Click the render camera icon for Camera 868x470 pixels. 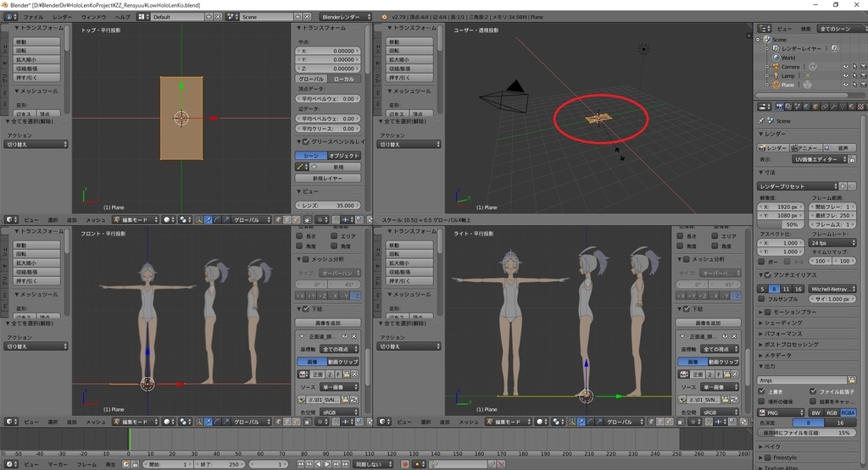click(862, 66)
